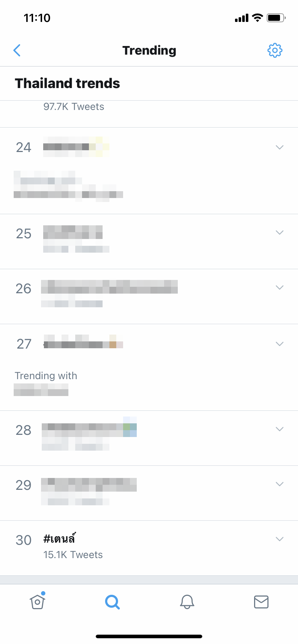Go to Home tab icon
The image size is (298, 644).
point(37,601)
